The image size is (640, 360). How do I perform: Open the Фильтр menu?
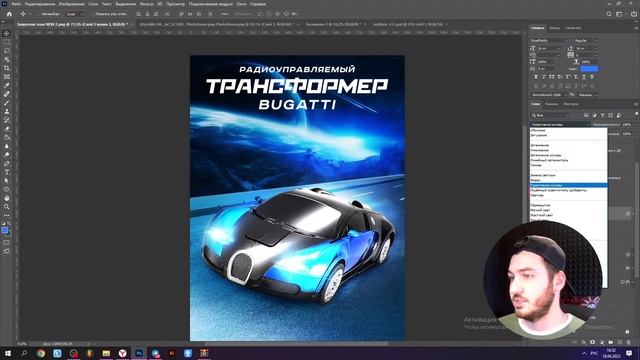click(x=146, y=4)
